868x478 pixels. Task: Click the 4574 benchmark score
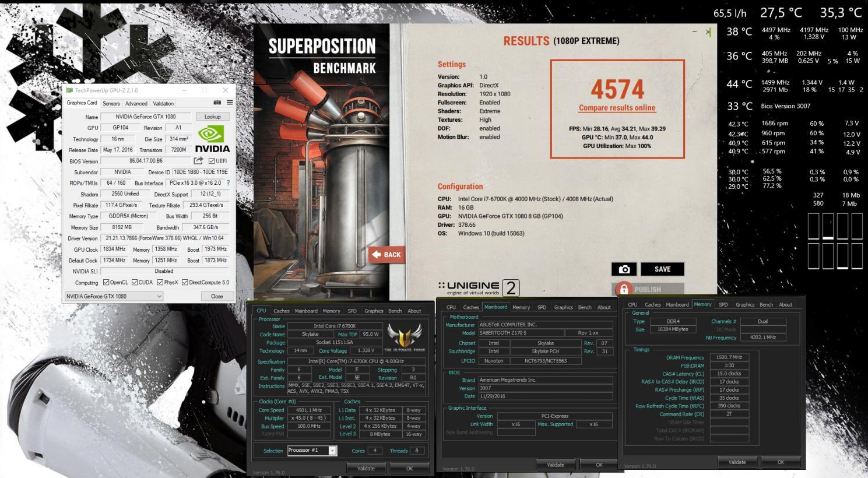pos(617,89)
